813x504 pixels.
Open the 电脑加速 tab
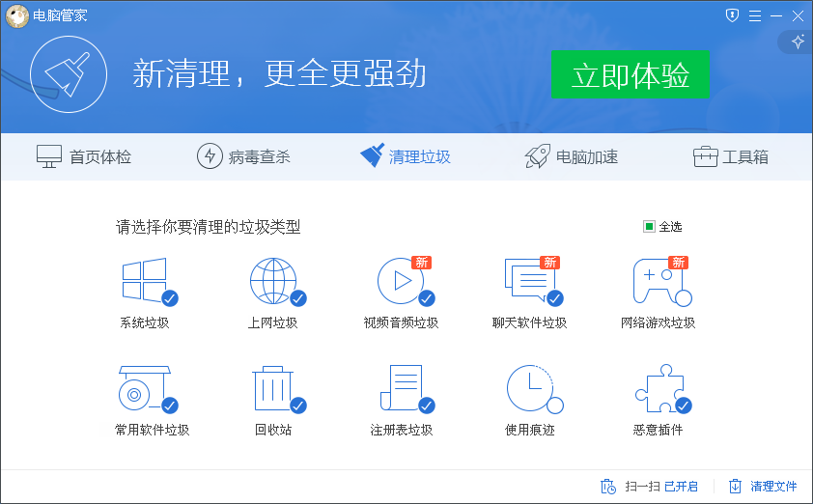[571, 156]
